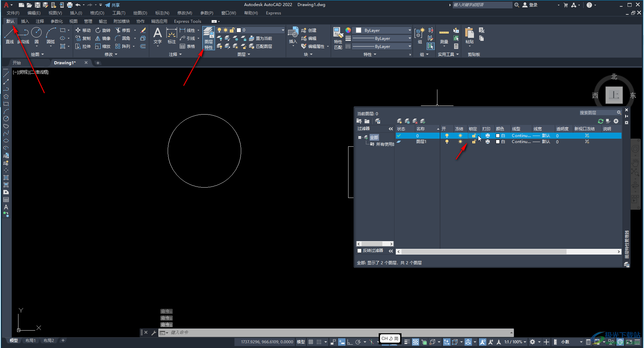644x348 pixels.
Task: Insert a Table (表格)
Action: tap(187, 46)
